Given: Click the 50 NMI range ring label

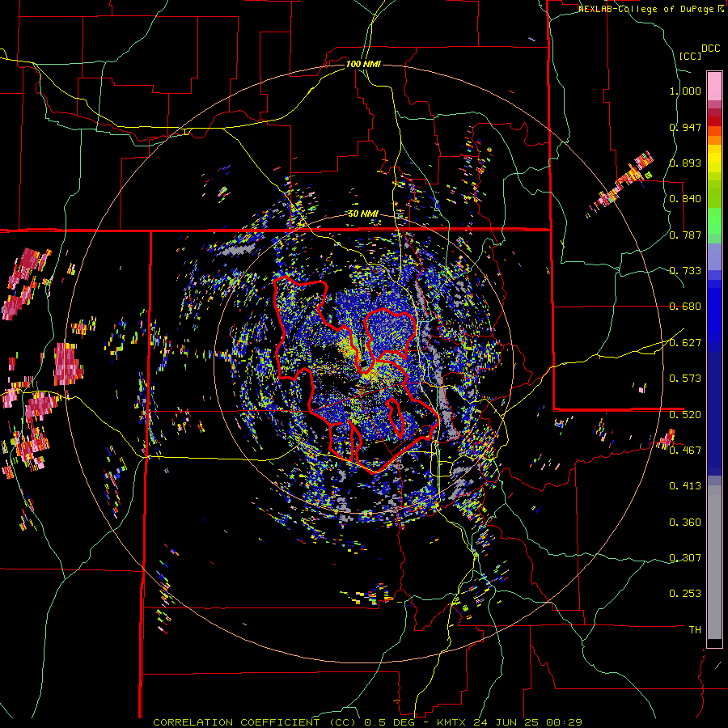Looking at the screenshot, I should (363, 214).
